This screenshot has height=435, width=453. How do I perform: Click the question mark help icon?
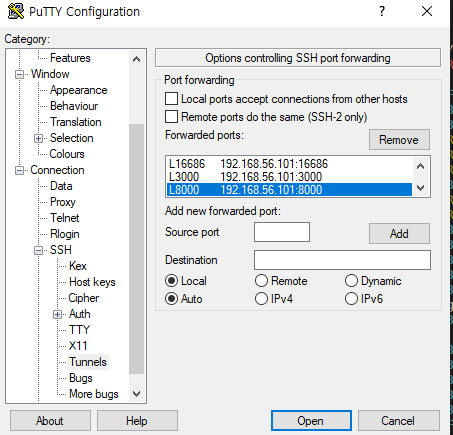coord(382,11)
